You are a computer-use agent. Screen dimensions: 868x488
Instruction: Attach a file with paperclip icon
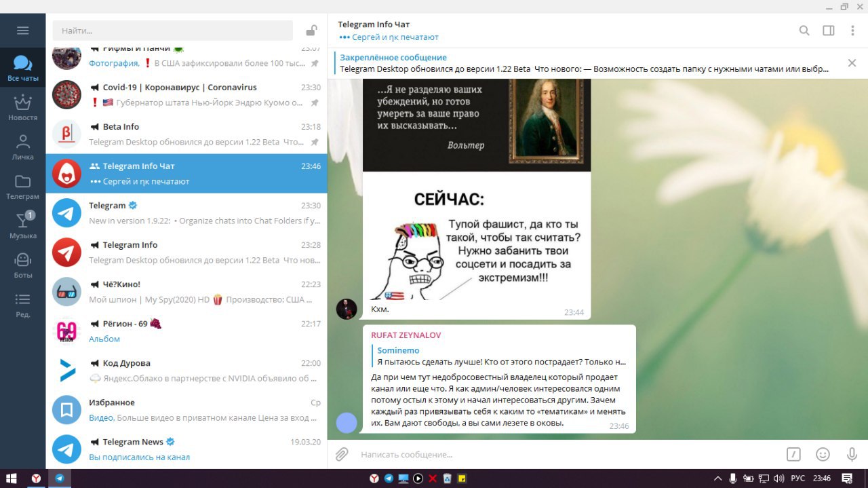coord(342,454)
